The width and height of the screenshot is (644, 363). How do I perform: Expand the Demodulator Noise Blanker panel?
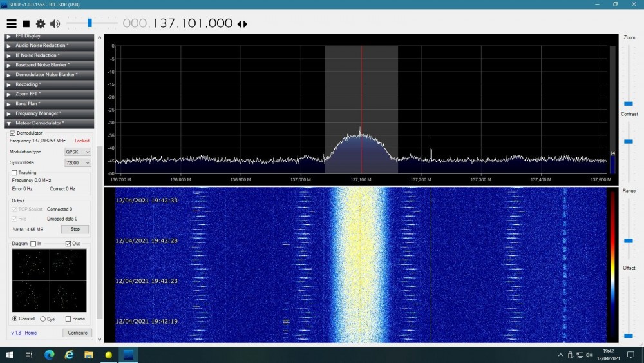pyautogui.click(x=49, y=74)
